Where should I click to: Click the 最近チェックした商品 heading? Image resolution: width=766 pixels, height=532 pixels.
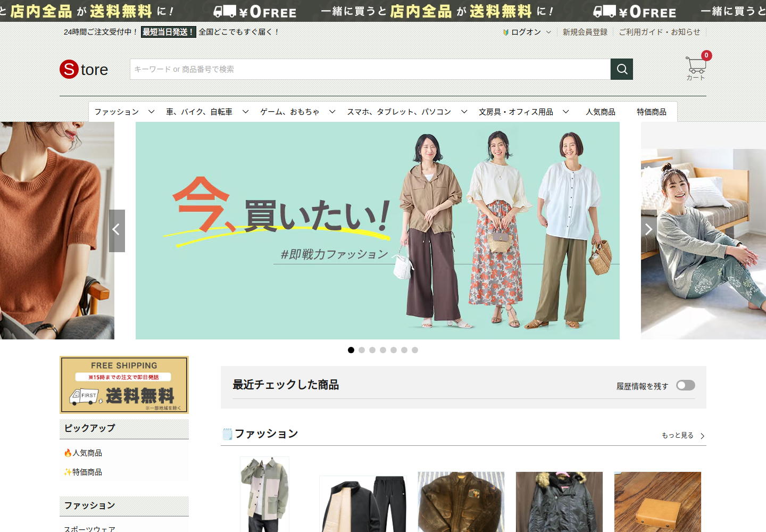tap(286, 385)
